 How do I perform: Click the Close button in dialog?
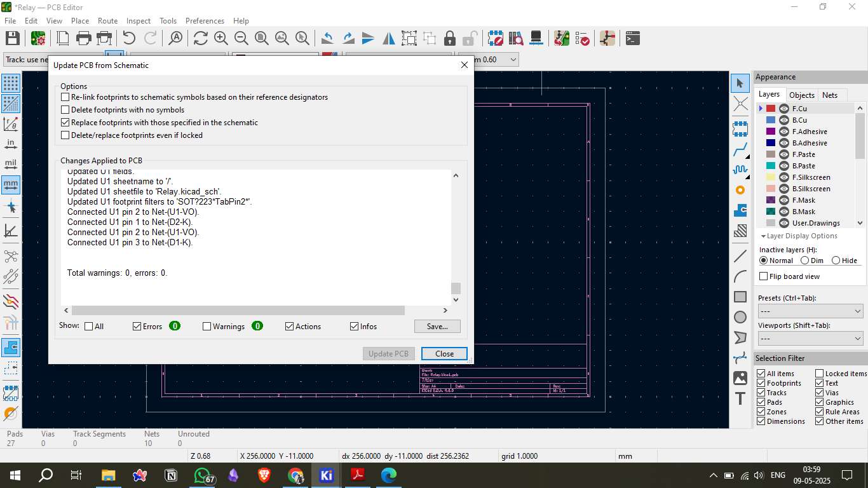444,354
